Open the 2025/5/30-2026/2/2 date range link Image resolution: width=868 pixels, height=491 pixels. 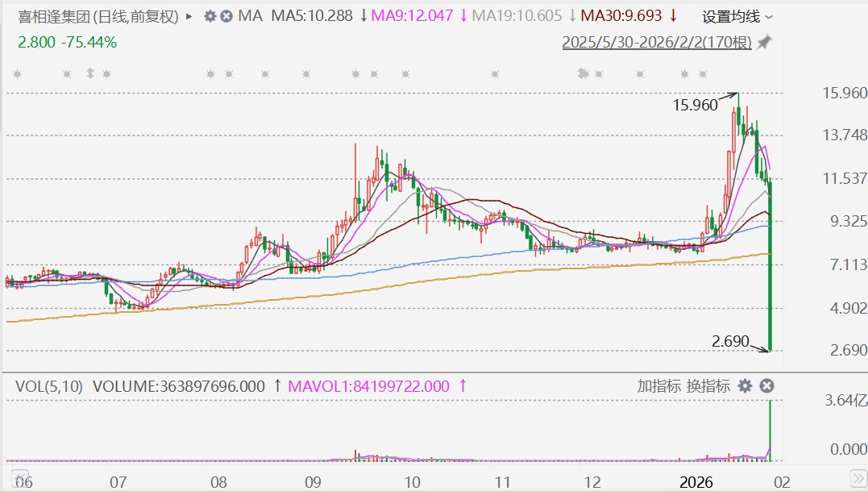point(656,42)
